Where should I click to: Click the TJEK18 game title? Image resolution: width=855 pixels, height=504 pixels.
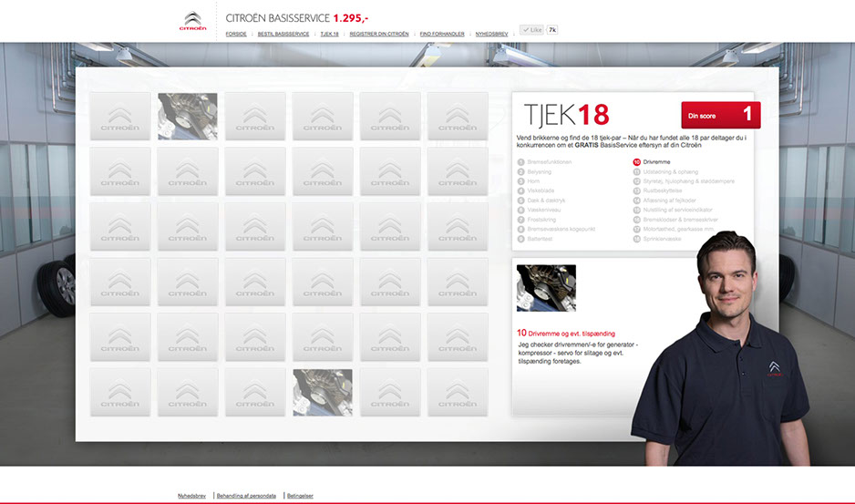567,115
